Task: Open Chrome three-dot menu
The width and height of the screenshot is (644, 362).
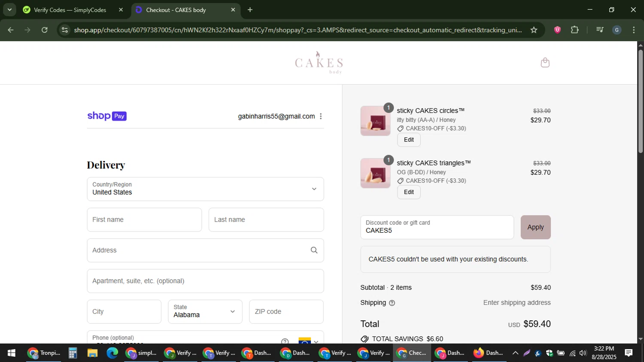Action: 634,30
